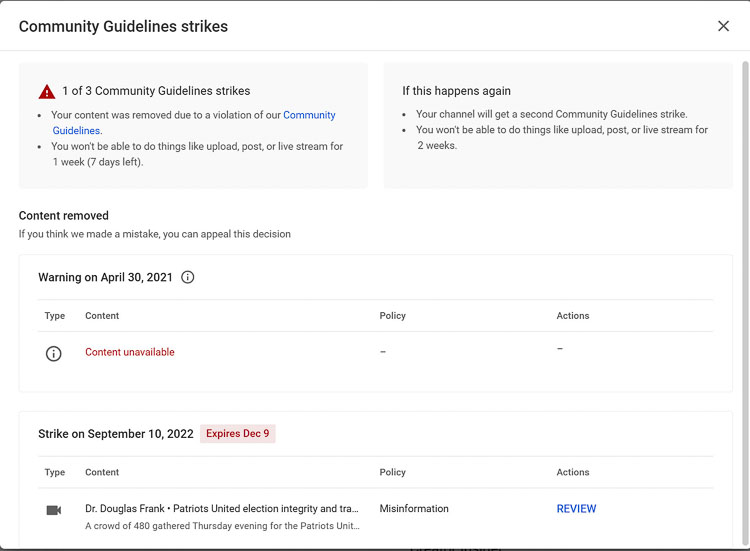This screenshot has width=750, height=551.
Task: Click the "A crowd of 480 gathered" video description
Action: click(x=222, y=526)
